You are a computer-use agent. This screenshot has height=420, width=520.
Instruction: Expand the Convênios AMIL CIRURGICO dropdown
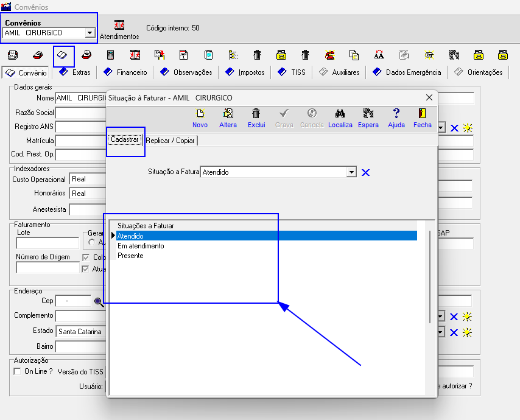pyautogui.click(x=90, y=33)
